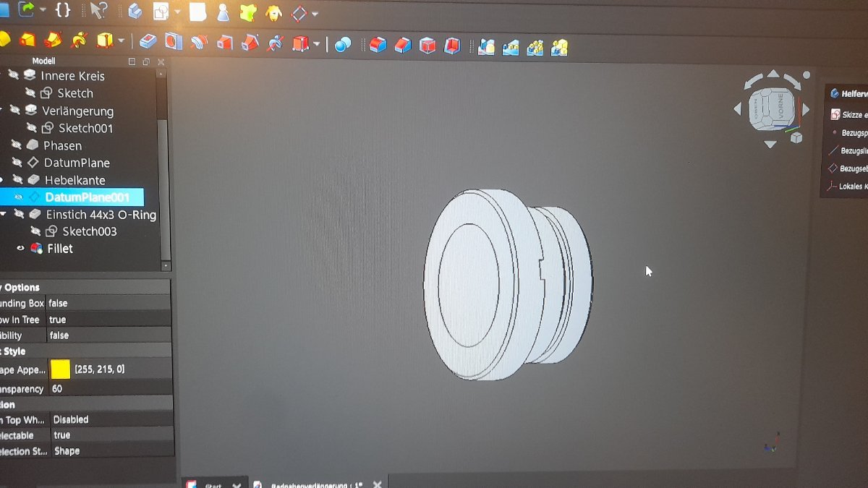Collapse the Einstich 44x3 O-Ring tree node
This screenshot has width=868, height=488.
4,215
